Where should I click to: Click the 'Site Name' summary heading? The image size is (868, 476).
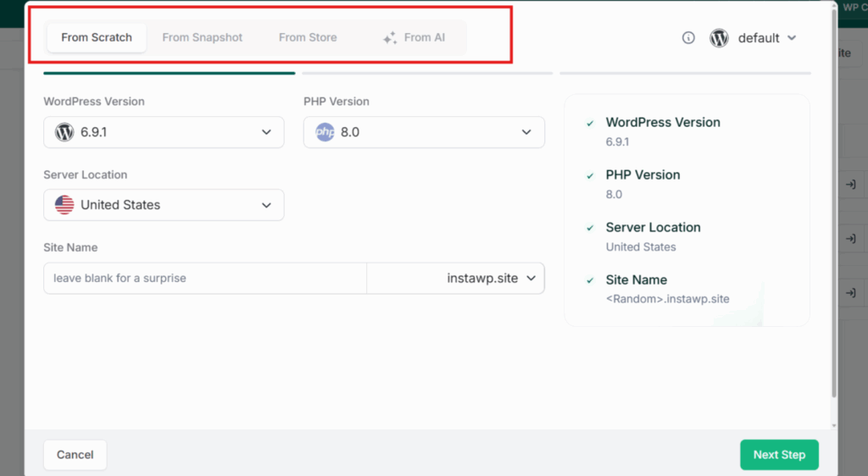(637, 280)
